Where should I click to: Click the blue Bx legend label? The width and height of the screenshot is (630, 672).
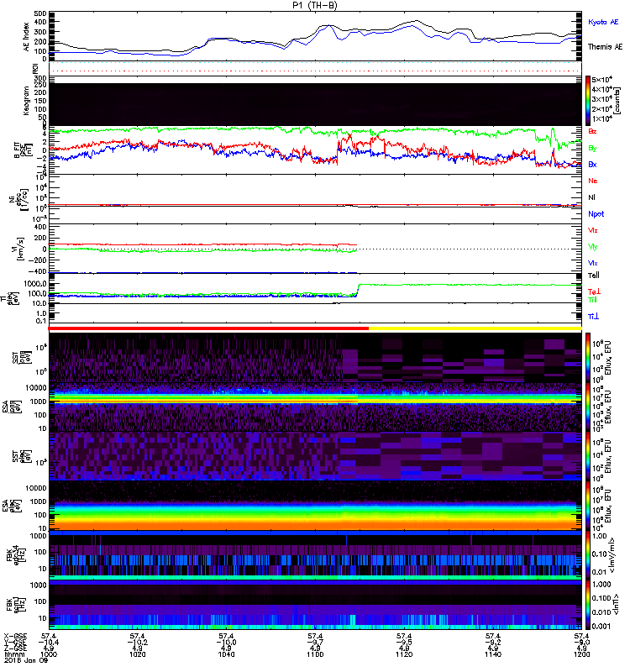(x=592, y=164)
